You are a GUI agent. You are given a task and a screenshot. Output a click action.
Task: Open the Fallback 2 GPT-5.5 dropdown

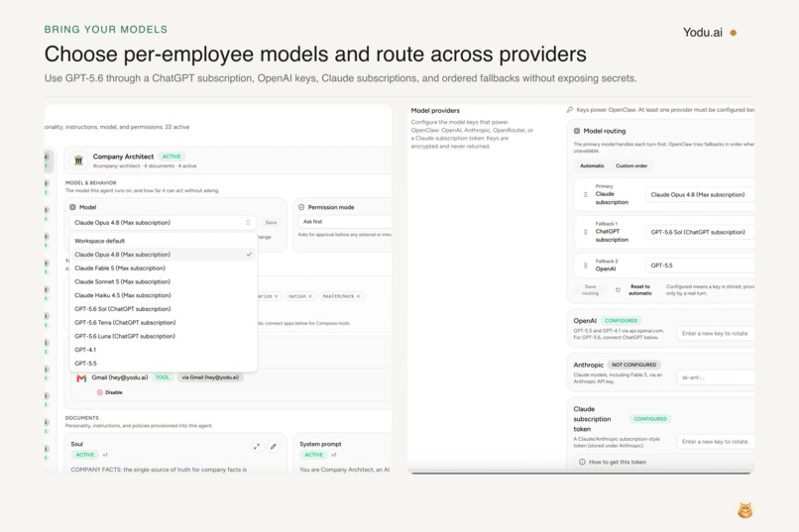(700, 266)
